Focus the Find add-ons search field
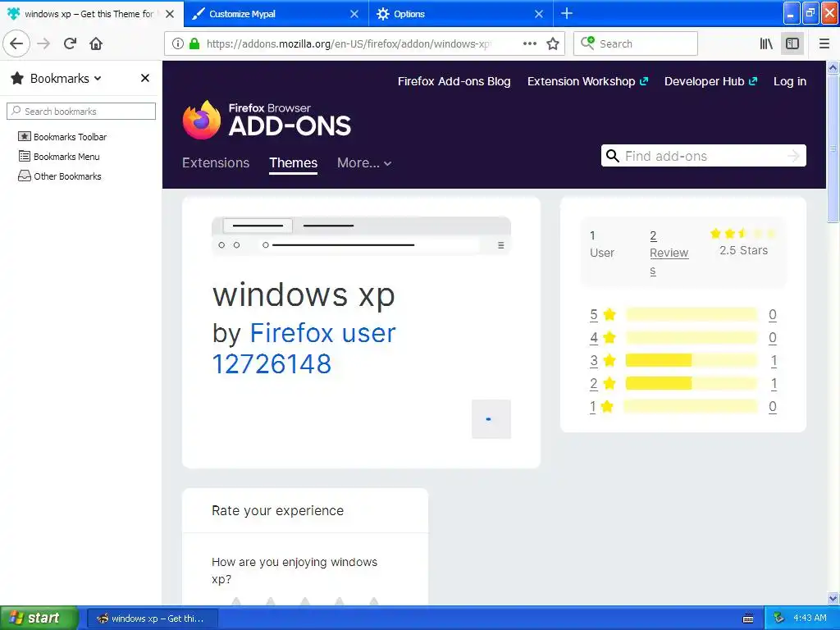This screenshot has height=630, width=840. point(703,156)
